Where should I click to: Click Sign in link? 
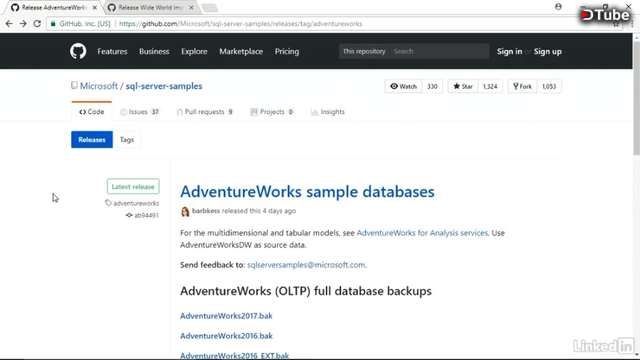pyautogui.click(x=509, y=51)
